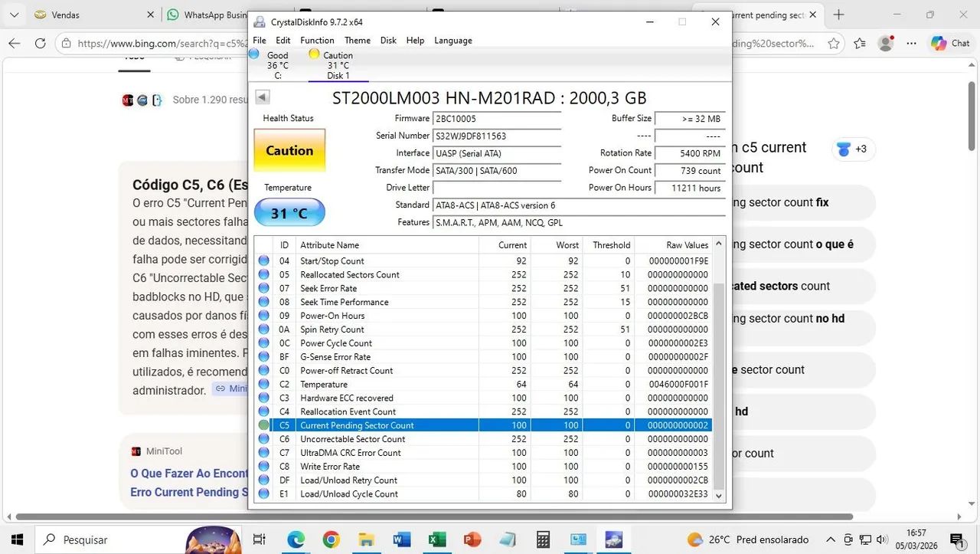Open the Edge profile avatar

pyautogui.click(x=886, y=44)
